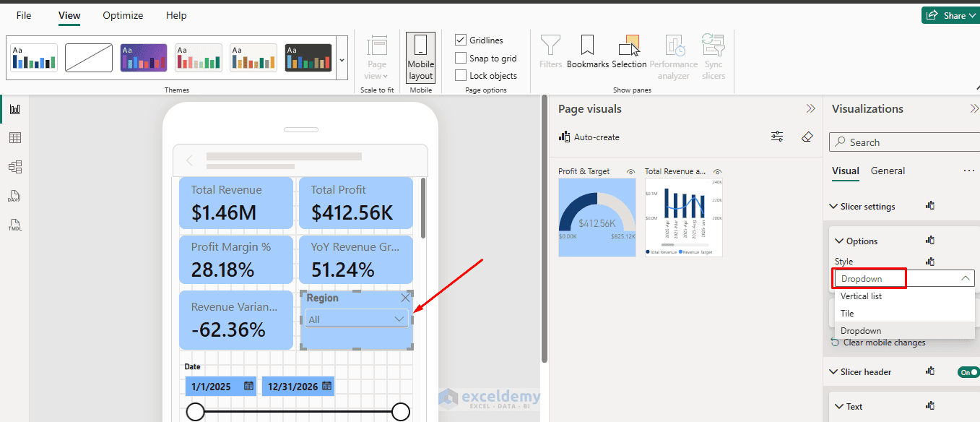
Task: Click the back arrow on the phone preview
Action: (x=190, y=160)
